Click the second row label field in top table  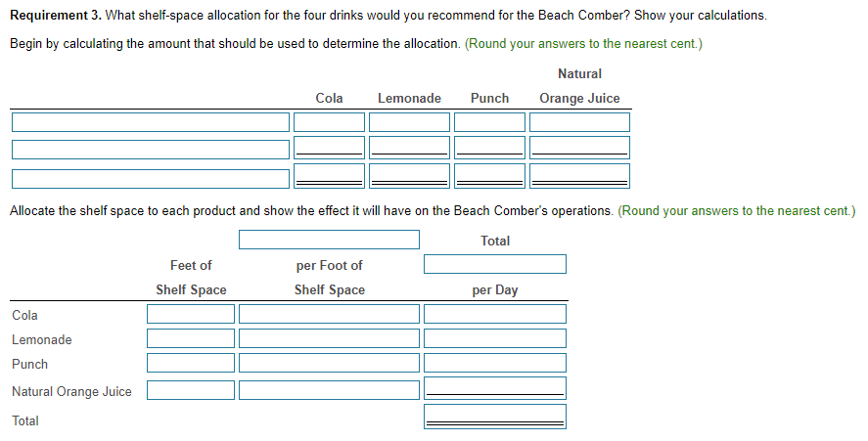coord(151,149)
